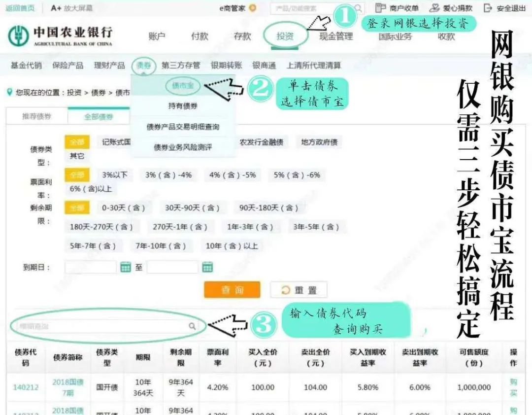Choose 债市宝 from the dropdown
The height and width of the screenshot is (415, 532).
[183, 86]
